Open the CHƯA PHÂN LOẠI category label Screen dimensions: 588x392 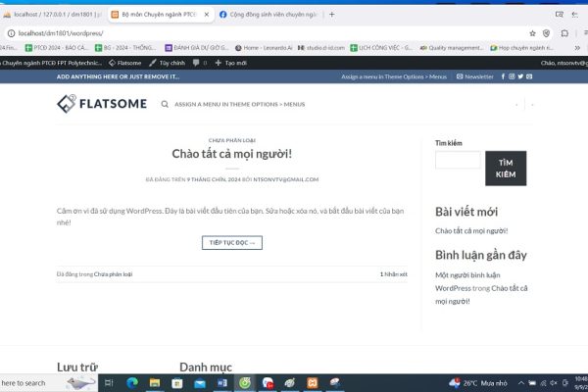pyautogui.click(x=232, y=140)
